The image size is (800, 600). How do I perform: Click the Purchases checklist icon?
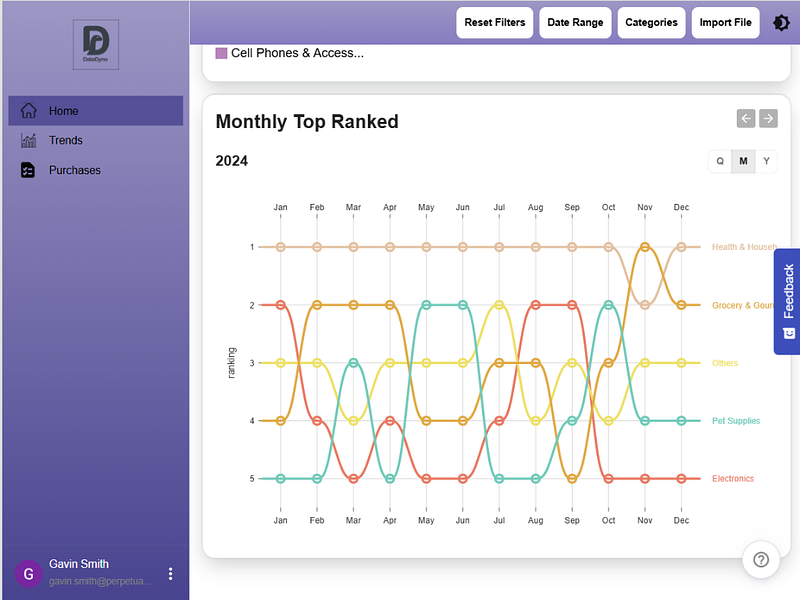pyautogui.click(x=28, y=170)
